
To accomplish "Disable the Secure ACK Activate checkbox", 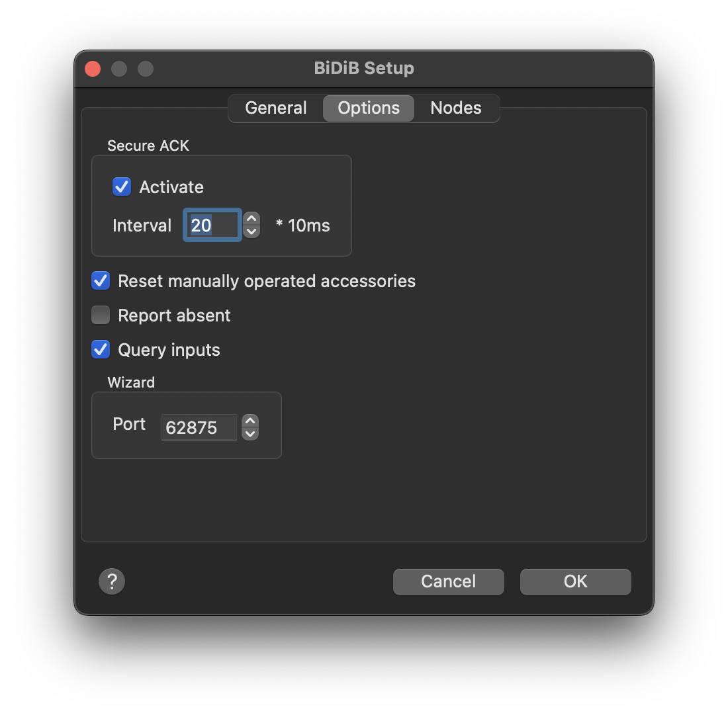I will pyautogui.click(x=122, y=187).
